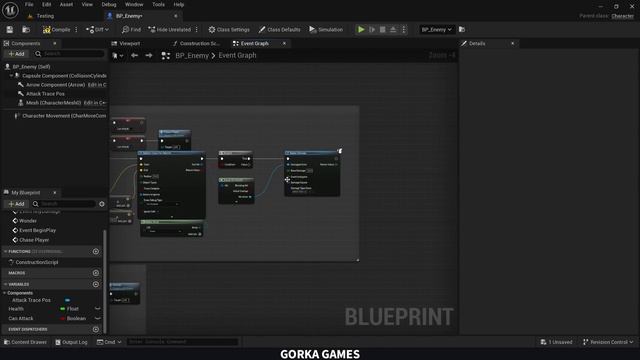Open Class Settings

click(x=229, y=29)
